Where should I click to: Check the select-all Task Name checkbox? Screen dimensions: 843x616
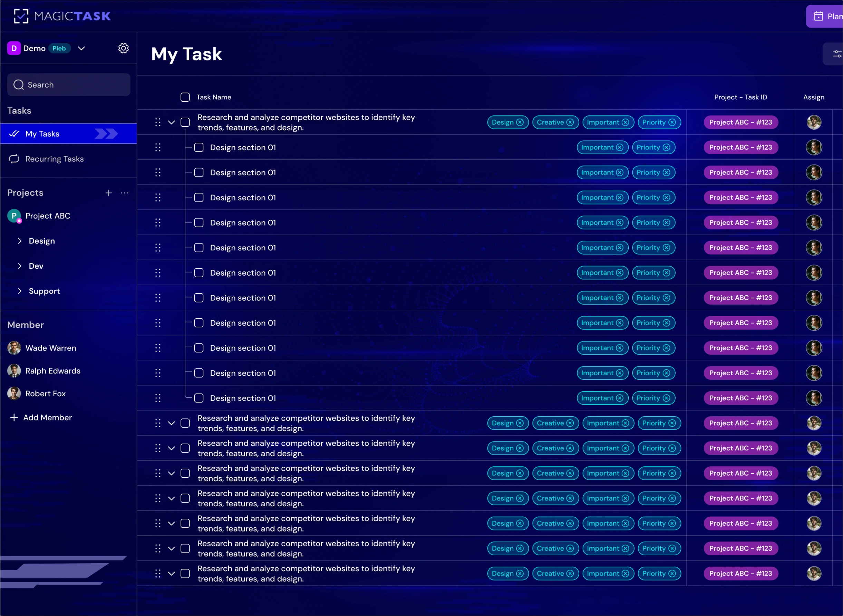[185, 97]
